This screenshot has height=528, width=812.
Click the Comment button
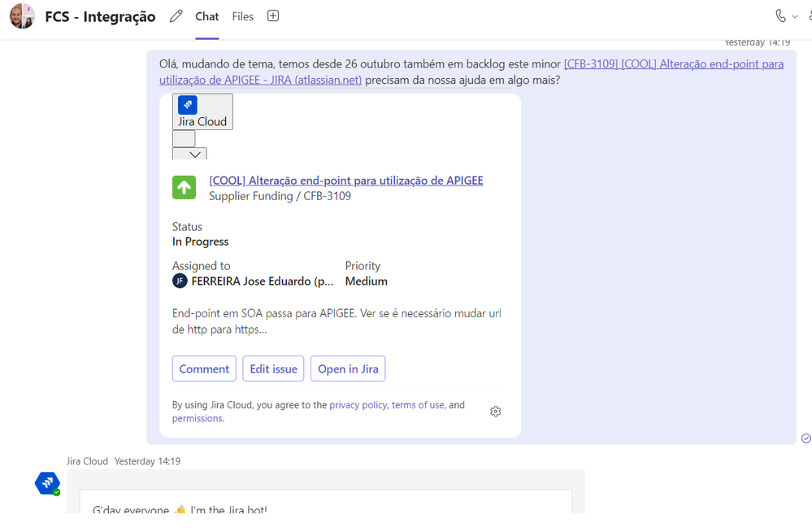(204, 369)
